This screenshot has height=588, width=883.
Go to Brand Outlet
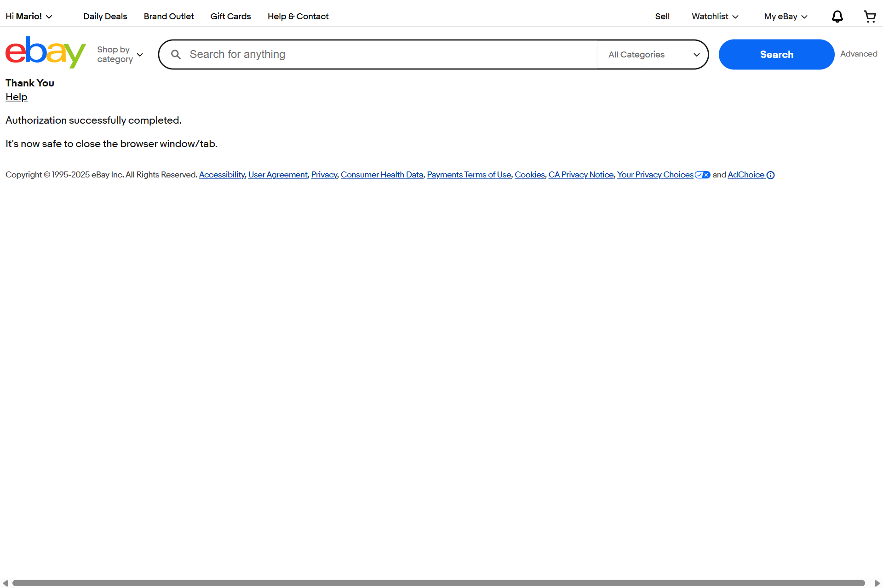[x=168, y=16]
